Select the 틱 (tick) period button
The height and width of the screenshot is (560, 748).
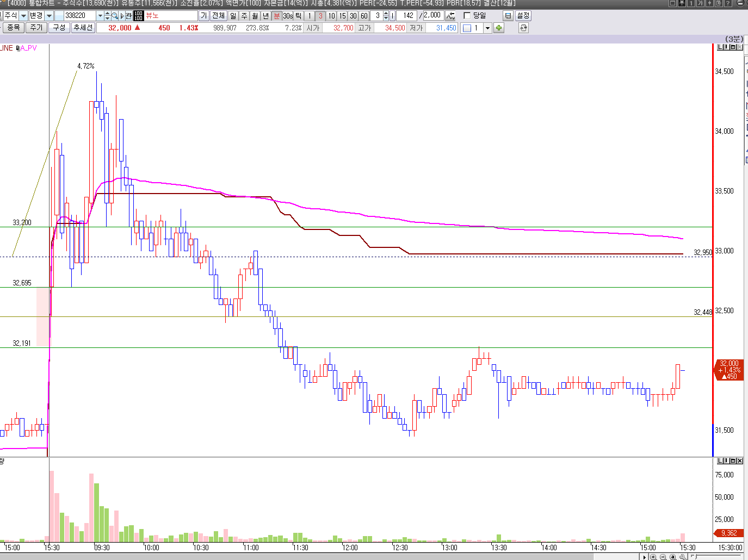click(x=298, y=16)
